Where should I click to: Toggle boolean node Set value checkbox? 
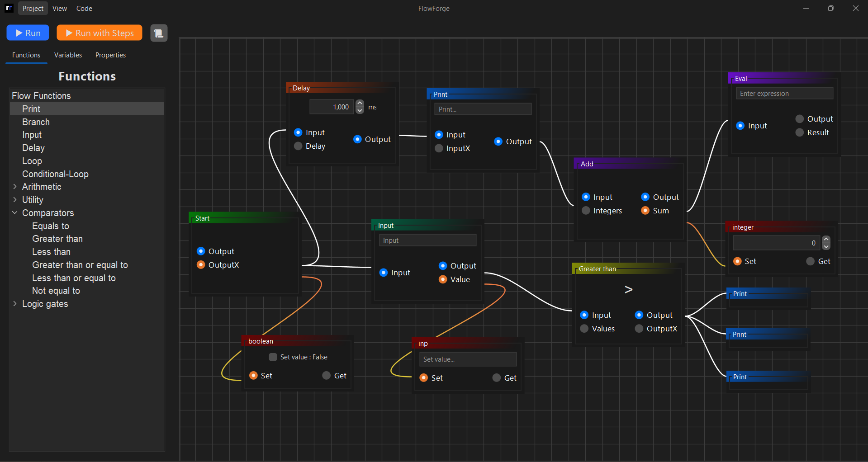click(x=273, y=357)
